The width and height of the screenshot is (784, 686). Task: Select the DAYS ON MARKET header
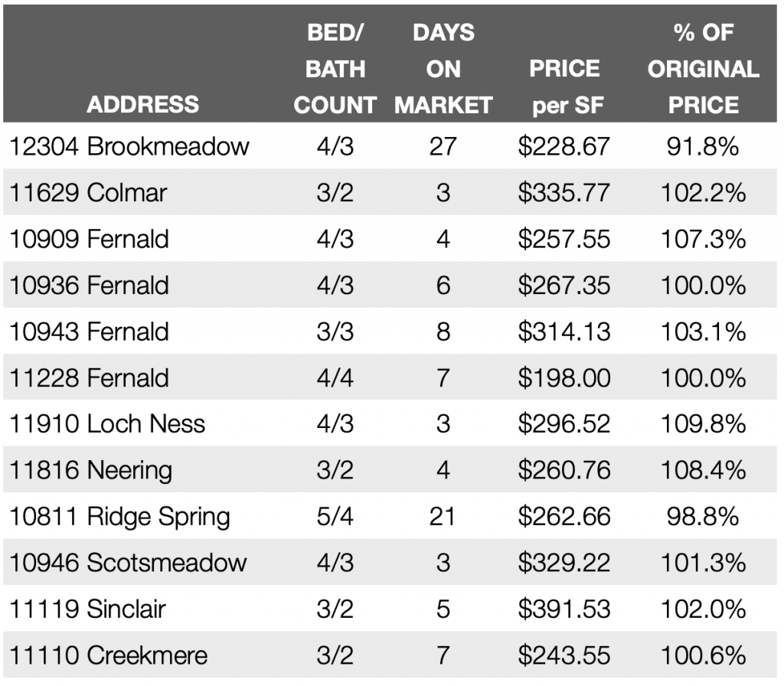tap(443, 69)
